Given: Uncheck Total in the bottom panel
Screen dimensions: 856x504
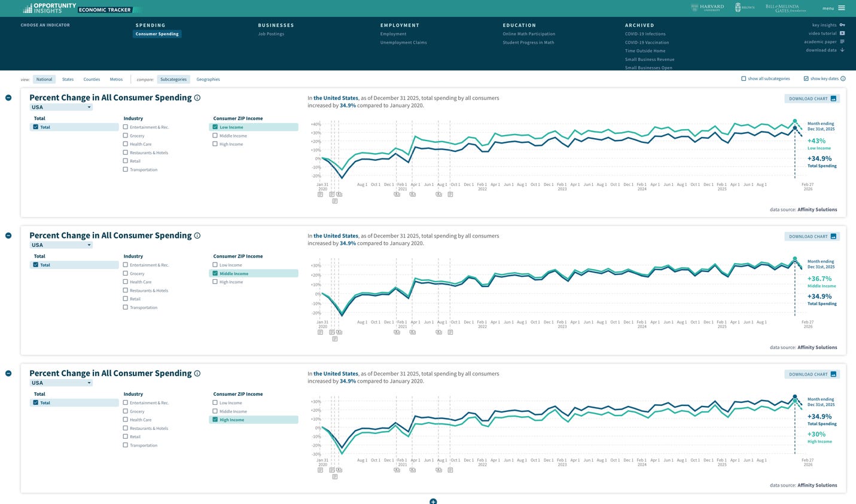Looking at the screenshot, I should click(36, 403).
